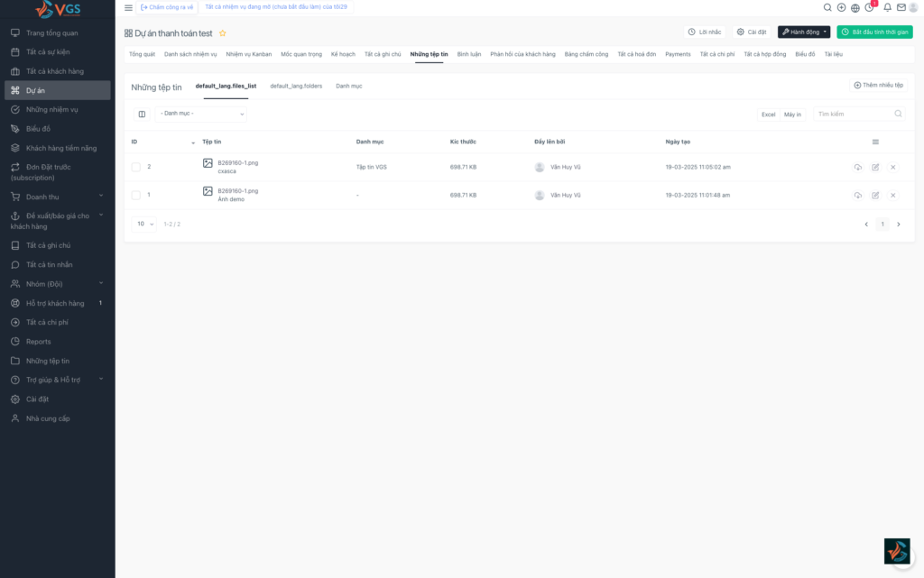924x578 pixels.
Task: Open the VGS chat widget icon
Action: tap(897, 552)
